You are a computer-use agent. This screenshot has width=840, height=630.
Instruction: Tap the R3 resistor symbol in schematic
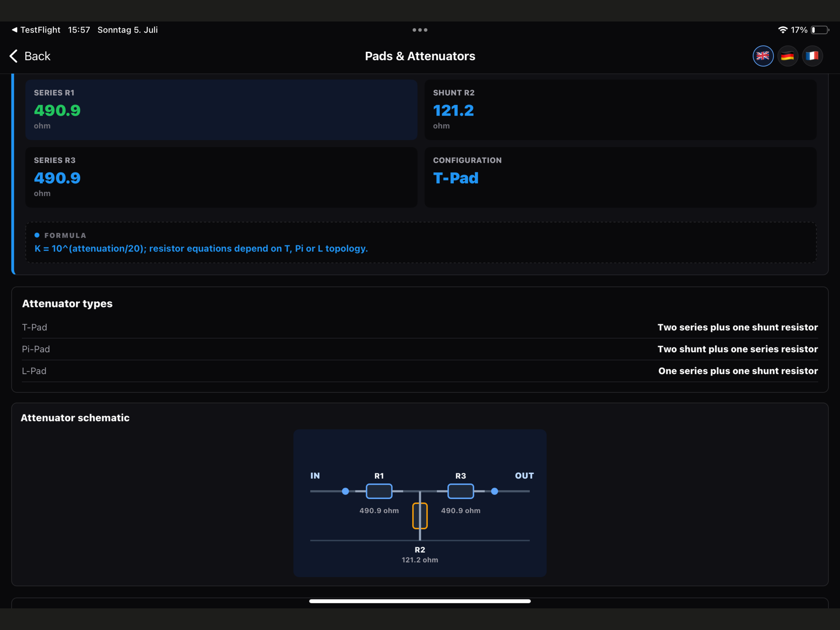click(461, 491)
